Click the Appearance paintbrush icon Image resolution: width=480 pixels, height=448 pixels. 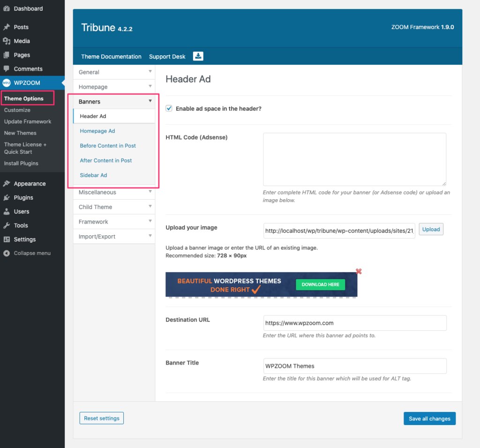coord(7,184)
